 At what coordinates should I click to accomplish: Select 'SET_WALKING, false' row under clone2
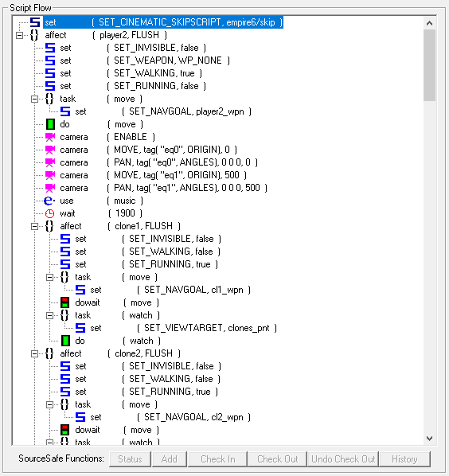(x=147, y=379)
